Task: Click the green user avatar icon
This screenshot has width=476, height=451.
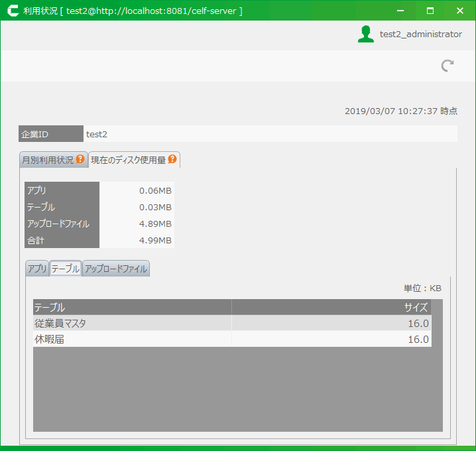Action: click(x=365, y=34)
